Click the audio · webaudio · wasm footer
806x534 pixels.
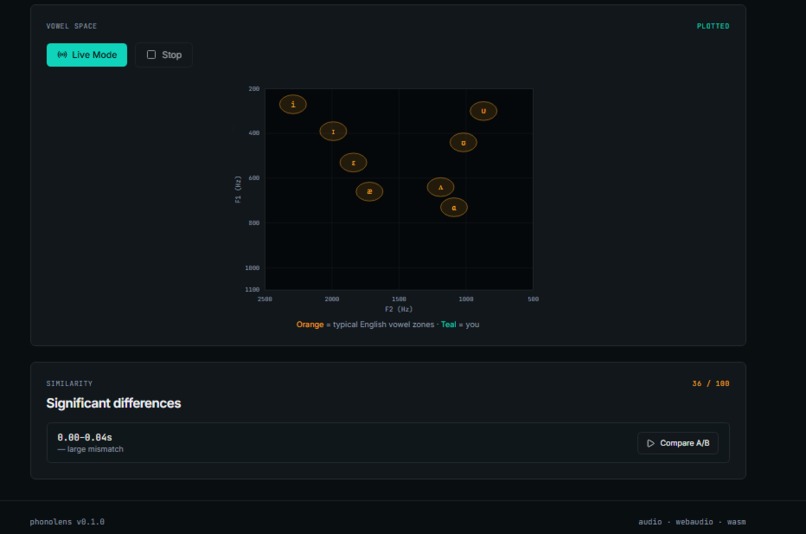point(692,522)
